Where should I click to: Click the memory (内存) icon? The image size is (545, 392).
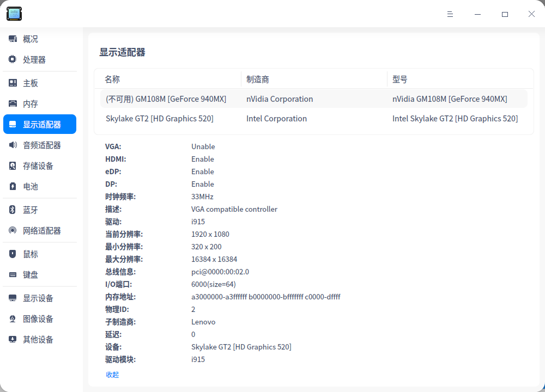13,103
